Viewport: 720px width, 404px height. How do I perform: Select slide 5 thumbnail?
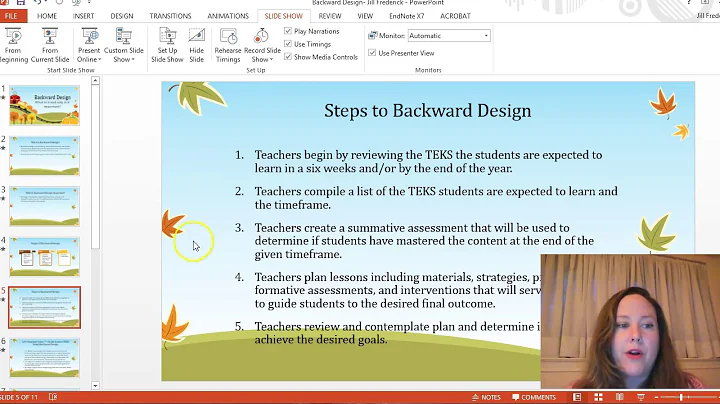pyautogui.click(x=45, y=307)
